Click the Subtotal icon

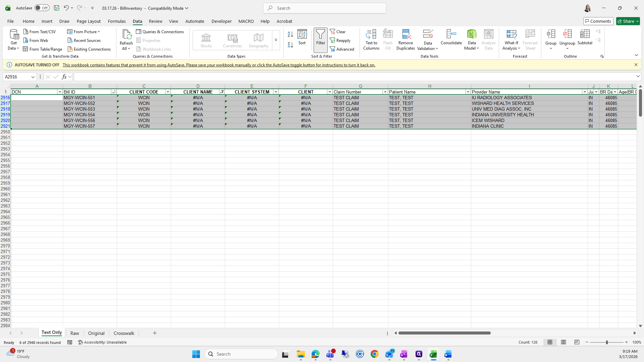(585, 34)
